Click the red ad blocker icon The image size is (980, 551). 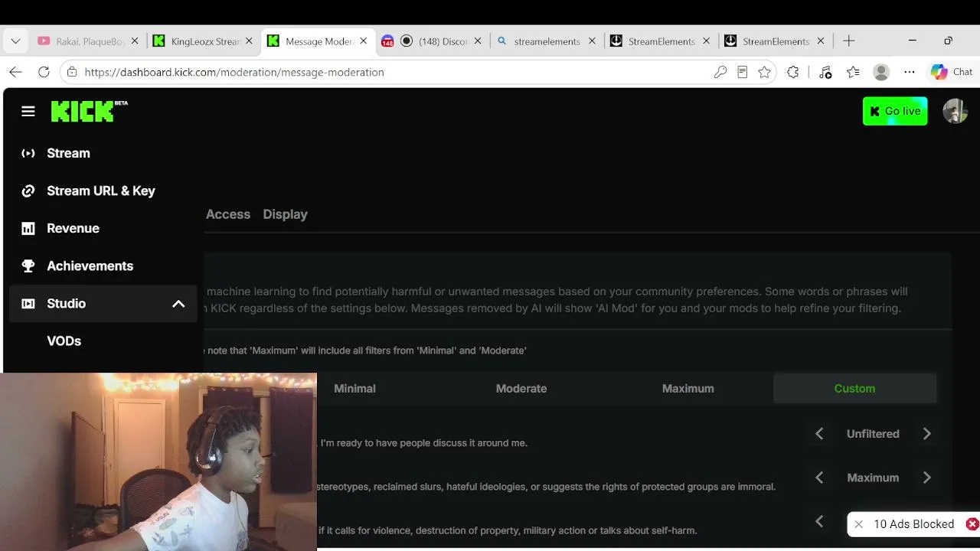972,524
